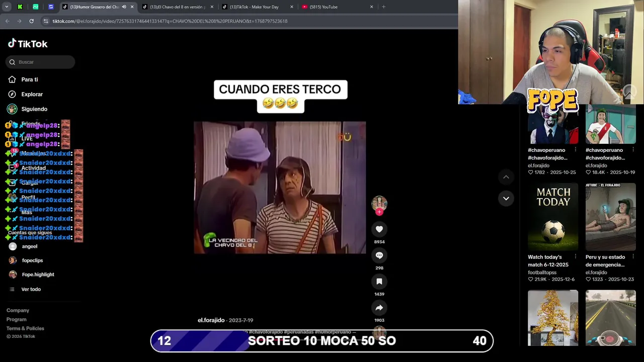Screen dimensions: 644x362
Task: Open the comments bubble icon
Action: click(379, 255)
